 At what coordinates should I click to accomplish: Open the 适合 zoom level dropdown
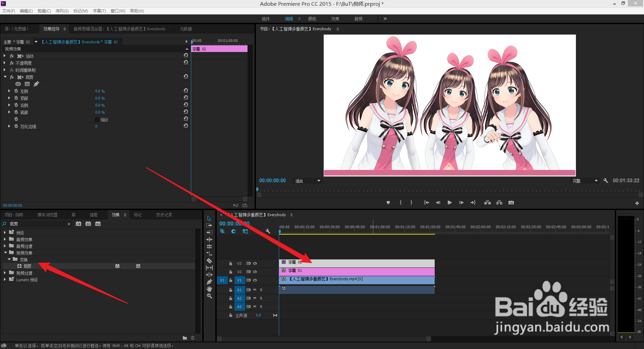click(308, 181)
